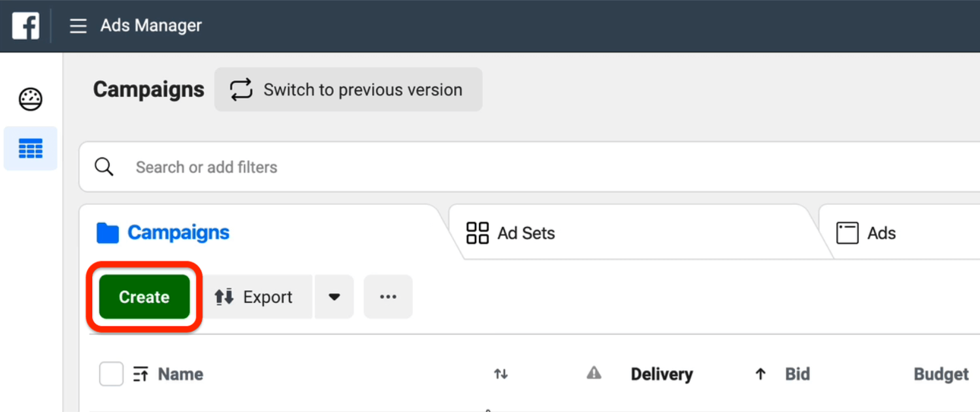Sort by the up-down arrows column
The width and height of the screenshot is (980, 412).
click(x=501, y=374)
